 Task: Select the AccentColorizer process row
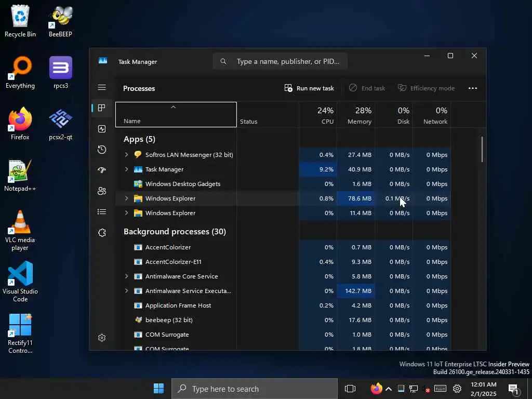[x=283, y=247]
